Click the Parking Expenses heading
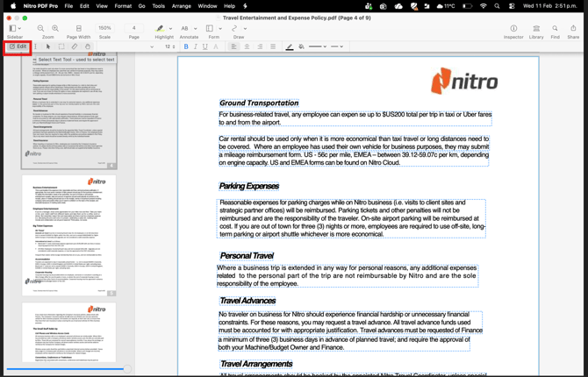Viewport: 588px width, 377px height. coord(249,186)
